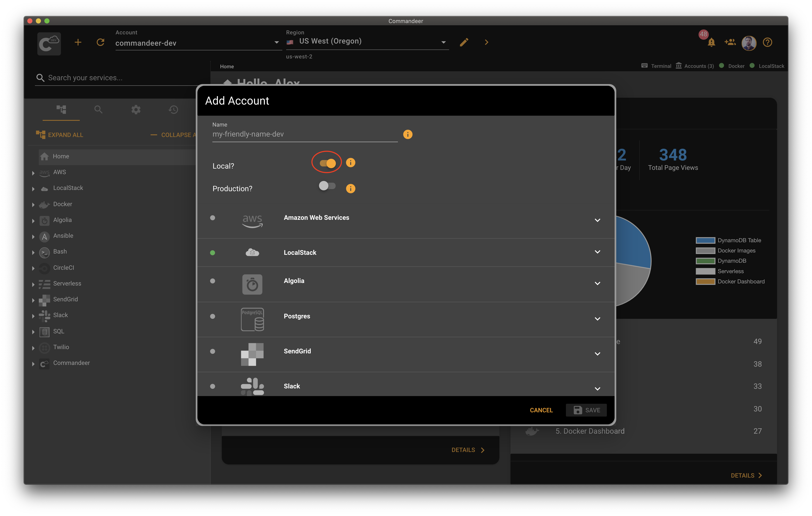Open Accounts (3) in status bar

[695, 66]
